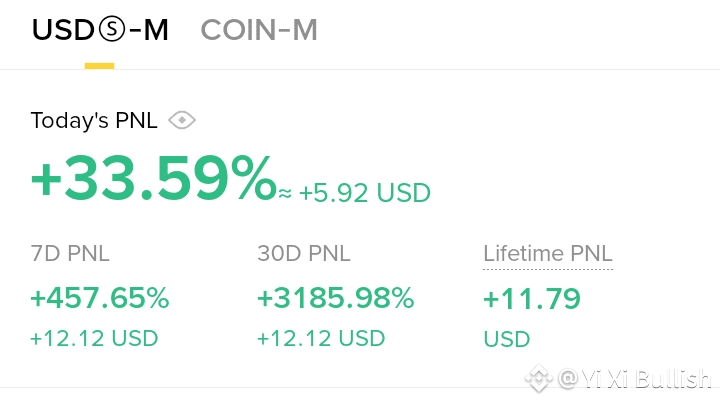Select the 7D PNL label

pyautogui.click(x=70, y=254)
